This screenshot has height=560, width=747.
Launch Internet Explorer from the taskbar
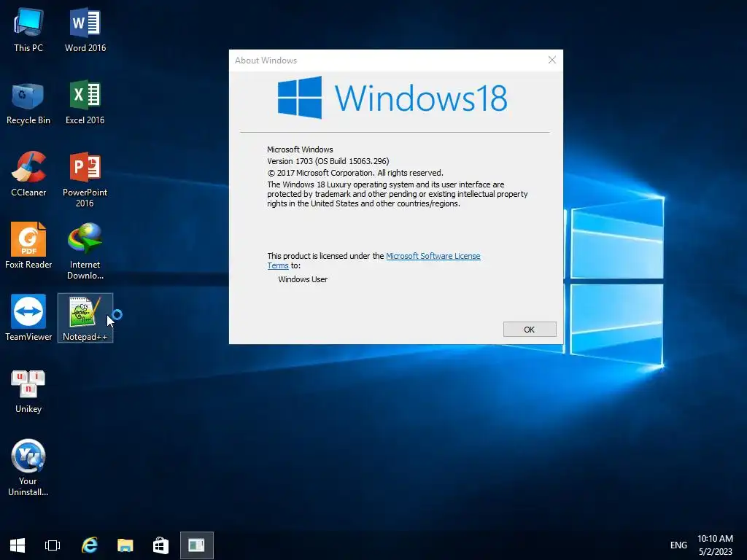tap(90, 545)
